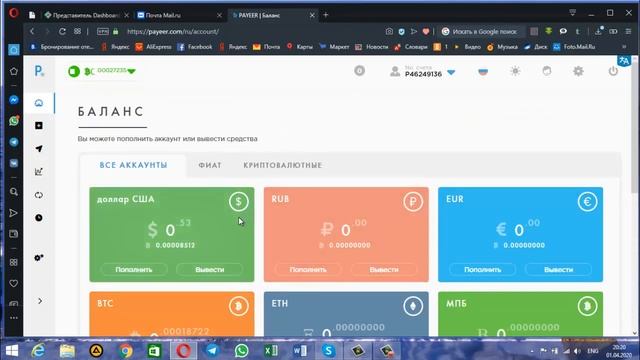The image size is (640, 360).
Task: Open Payeer logo in sidebar
Action: [x=39, y=71]
